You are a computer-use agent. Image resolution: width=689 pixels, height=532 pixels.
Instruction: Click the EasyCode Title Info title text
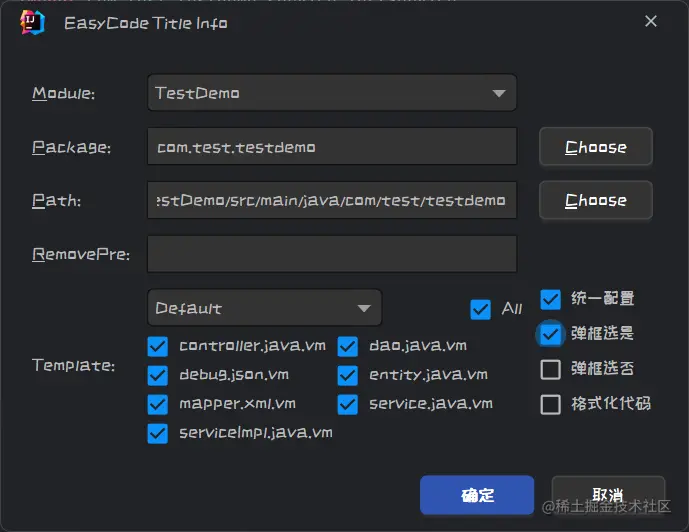tap(146, 23)
